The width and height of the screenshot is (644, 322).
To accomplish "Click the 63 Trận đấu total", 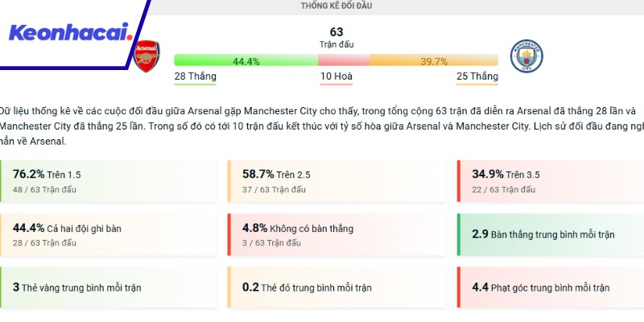I will click(336, 37).
